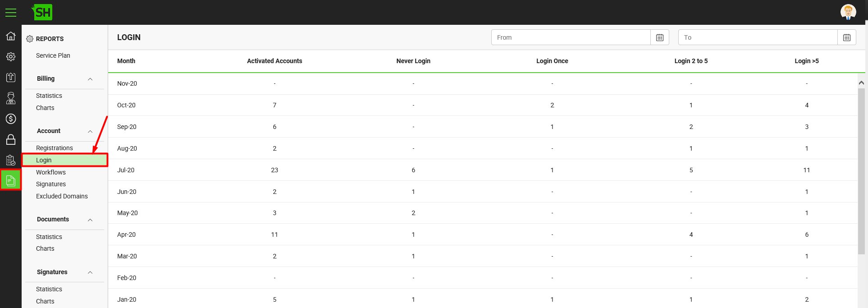Image resolution: width=868 pixels, height=308 pixels.
Task: Open Billing Charts report
Action: (x=45, y=108)
